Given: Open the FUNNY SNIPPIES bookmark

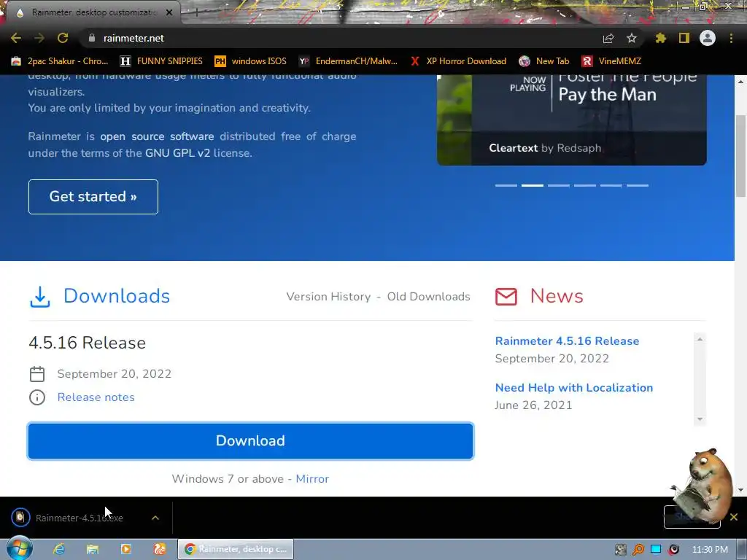Looking at the screenshot, I should 161,61.
